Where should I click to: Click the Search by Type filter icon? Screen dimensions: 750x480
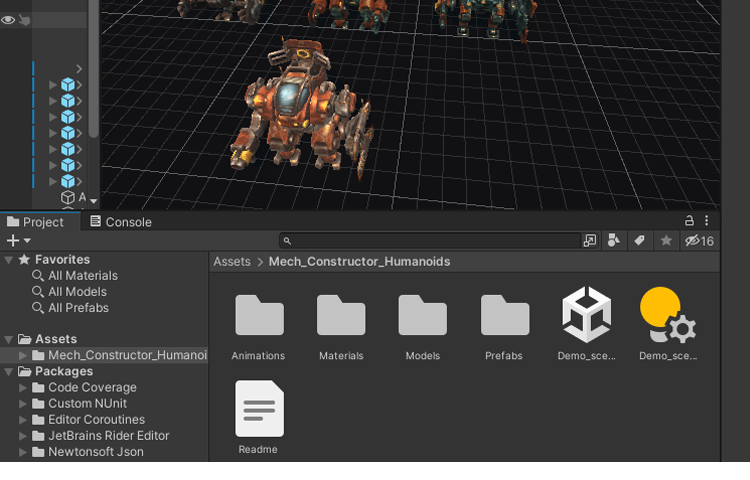tap(614, 241)
